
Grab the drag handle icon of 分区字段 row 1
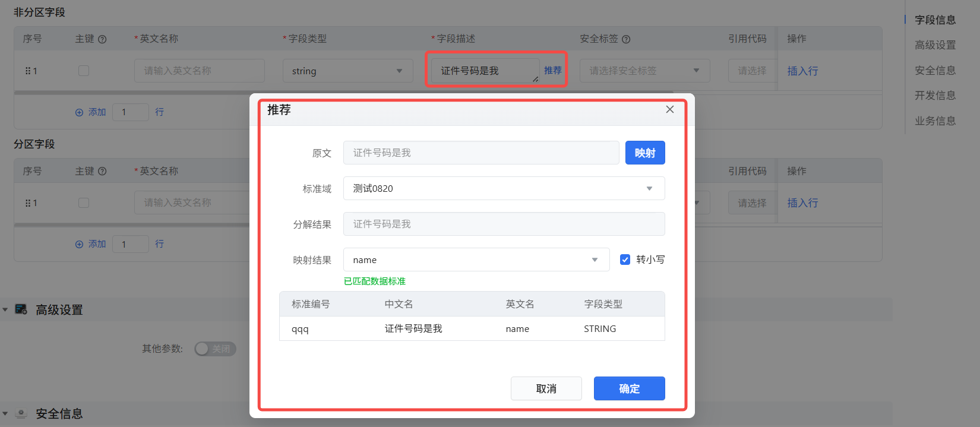28,203
